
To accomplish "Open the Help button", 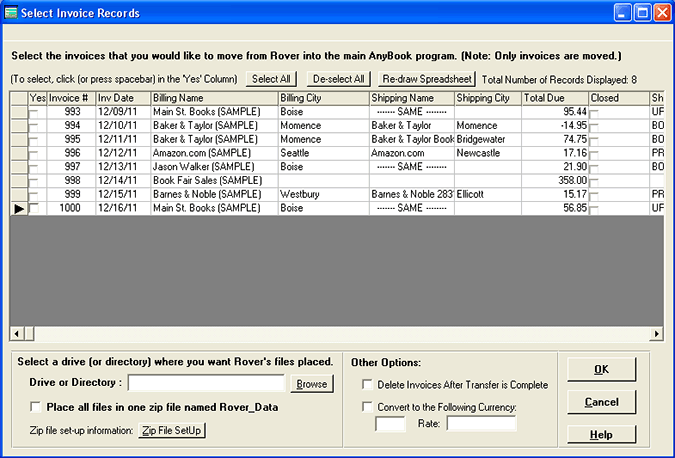I will point(601,435).
